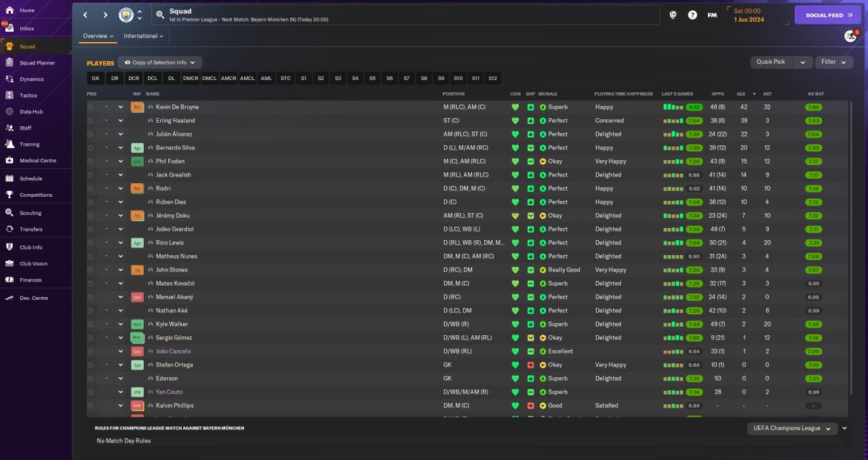Click the Quick Pick button
The image size is (868, 460).
(772, 62)
